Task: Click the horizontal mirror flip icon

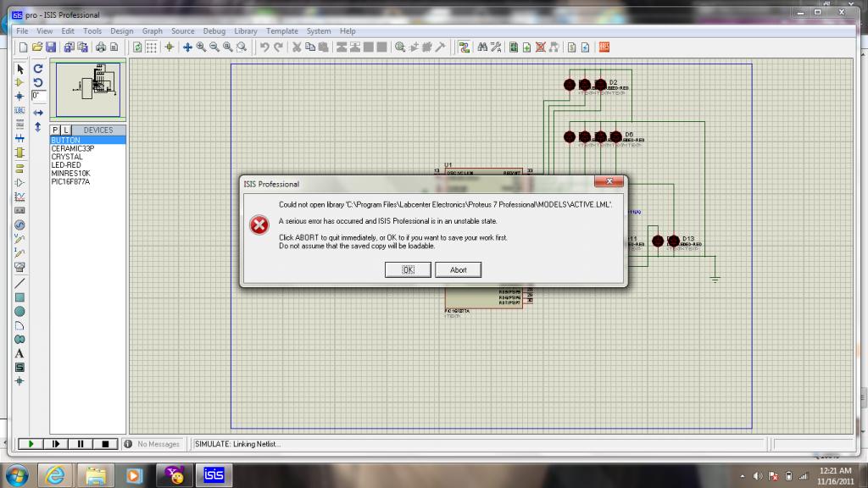Action: click(x=38, y=113)
